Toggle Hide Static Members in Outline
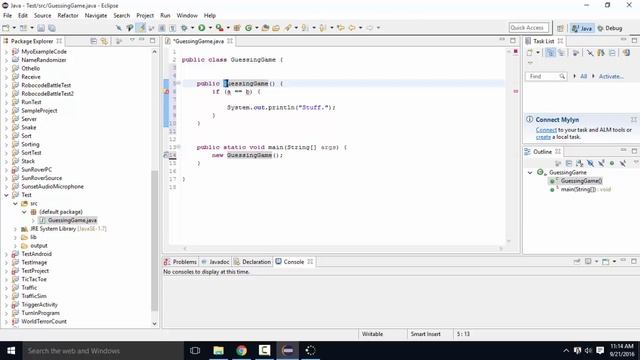 (x=601, y=163)
